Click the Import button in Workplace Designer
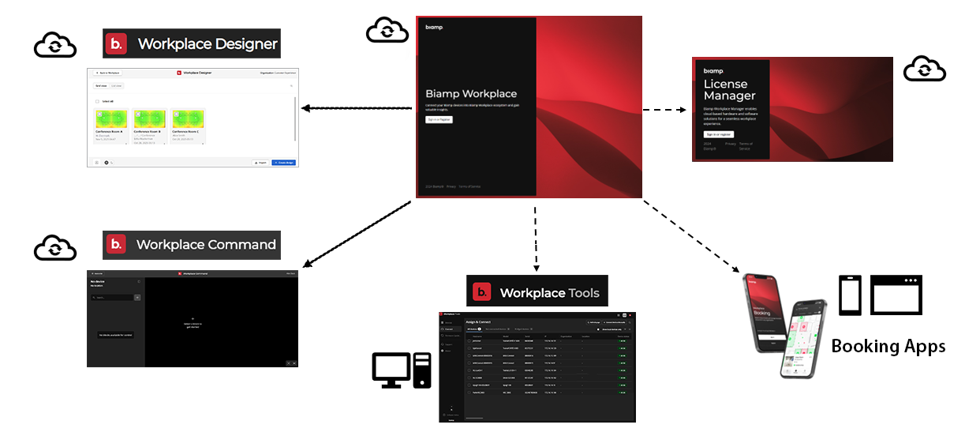Image resolution: width=980 pixels, height=436 pixels. [x=260, y=163]
